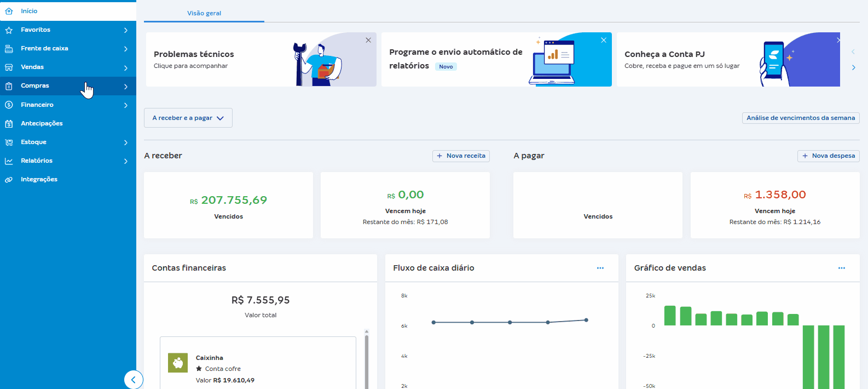The height and width of the screenshot is (389, 868).
Task: Open the Problemas técnicos banner card
Action: [261, 59]
